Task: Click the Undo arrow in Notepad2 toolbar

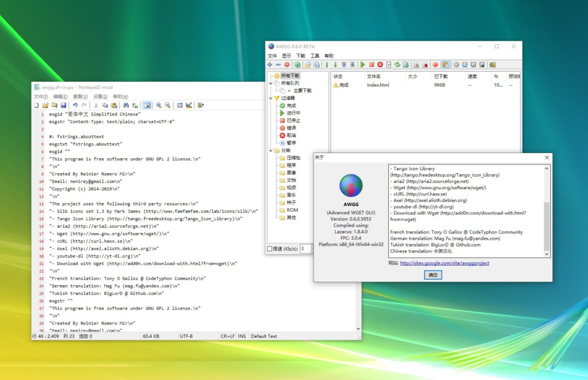Action: click(75, 105)
